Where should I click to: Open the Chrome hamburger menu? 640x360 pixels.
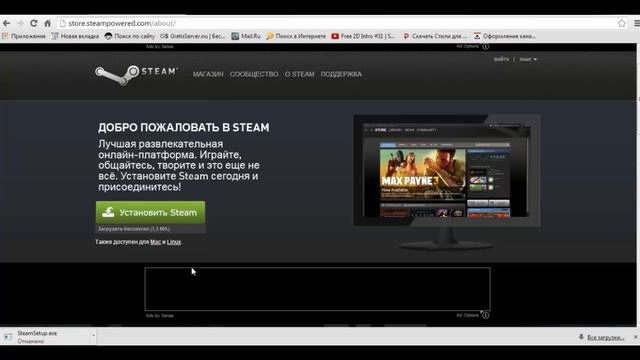tap(636, 24)
